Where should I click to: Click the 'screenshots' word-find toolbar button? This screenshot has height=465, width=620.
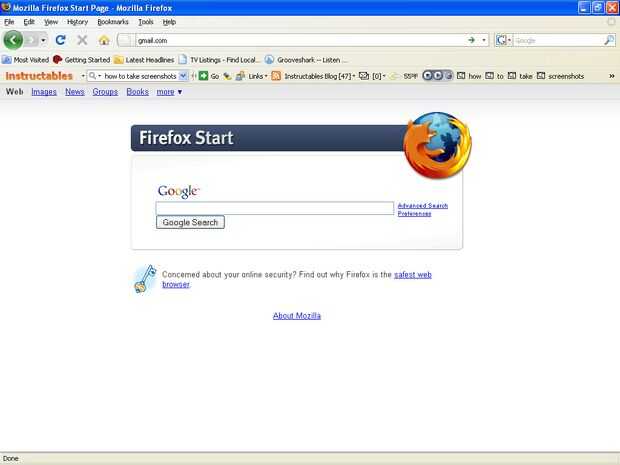(x=560, y=76)
